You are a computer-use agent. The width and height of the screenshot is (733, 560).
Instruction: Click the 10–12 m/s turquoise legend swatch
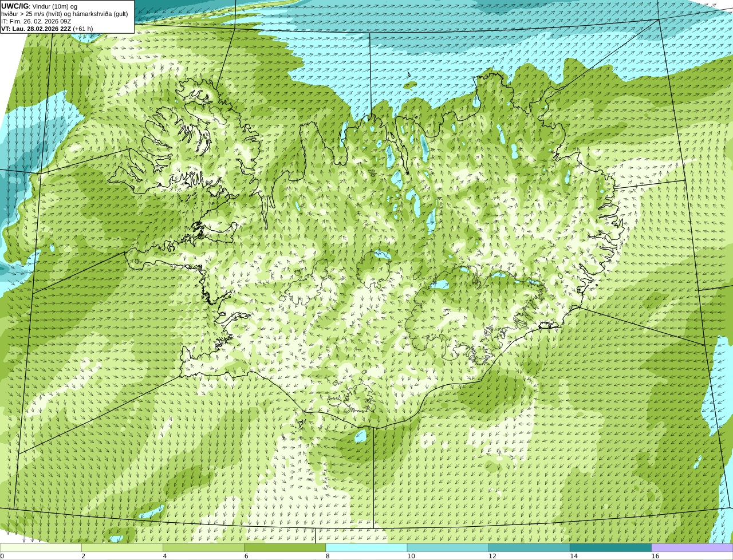(x=448, y=547)
